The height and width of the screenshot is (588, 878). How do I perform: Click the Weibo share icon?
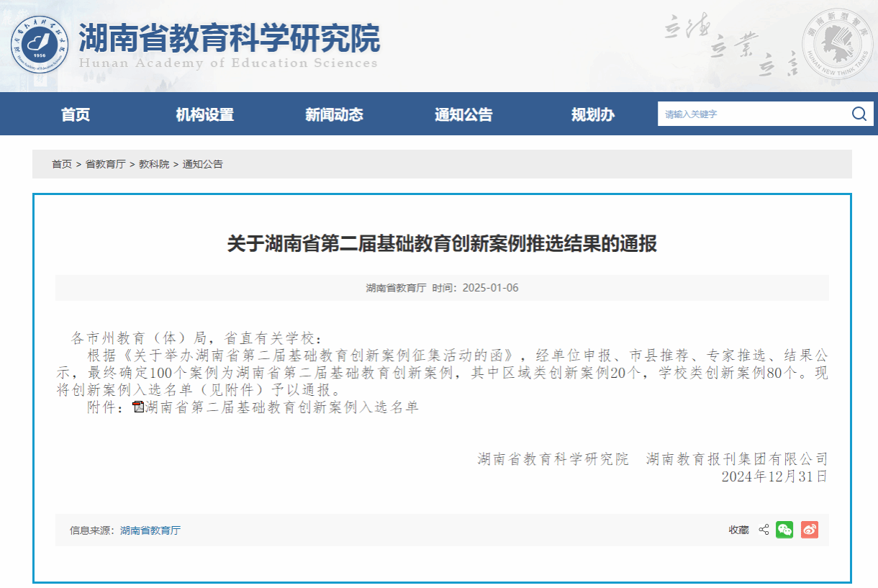(x=809, y=530)
